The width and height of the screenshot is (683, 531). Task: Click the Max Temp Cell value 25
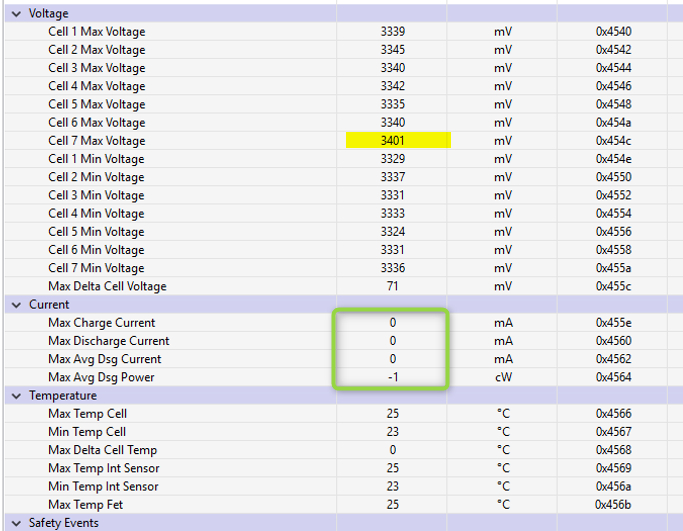tap(392, 414)
